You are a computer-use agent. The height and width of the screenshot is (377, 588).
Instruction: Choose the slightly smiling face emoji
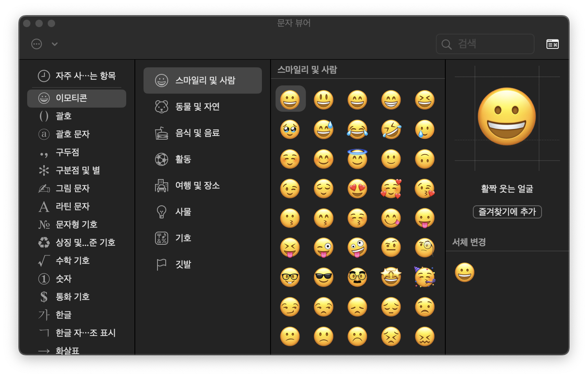(391, 159)
